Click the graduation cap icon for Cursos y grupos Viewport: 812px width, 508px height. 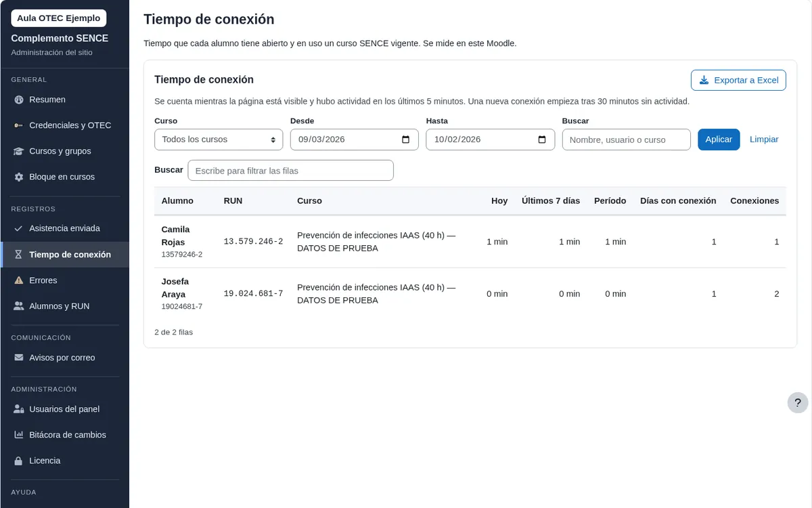point(19,151)
